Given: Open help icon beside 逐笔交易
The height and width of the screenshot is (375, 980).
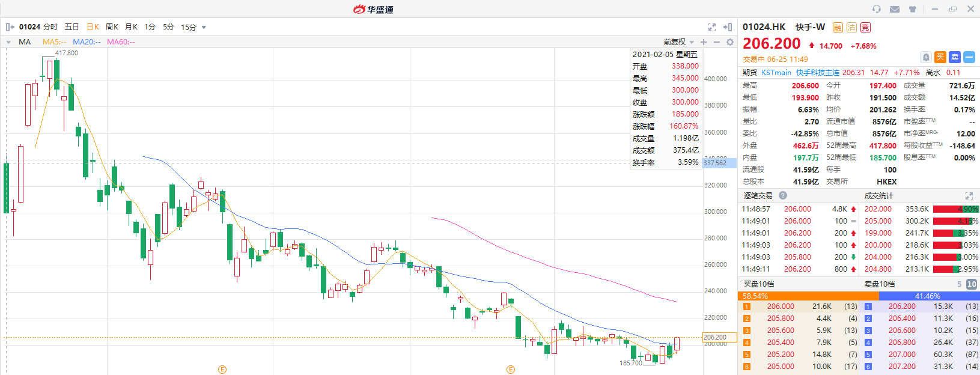Looking at the screenshot, I should point(783,195).
